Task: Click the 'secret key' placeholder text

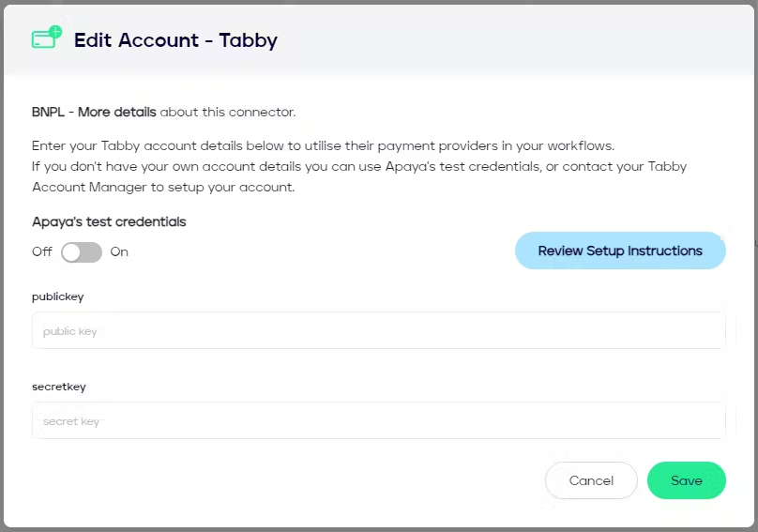Action: (71, 421)
